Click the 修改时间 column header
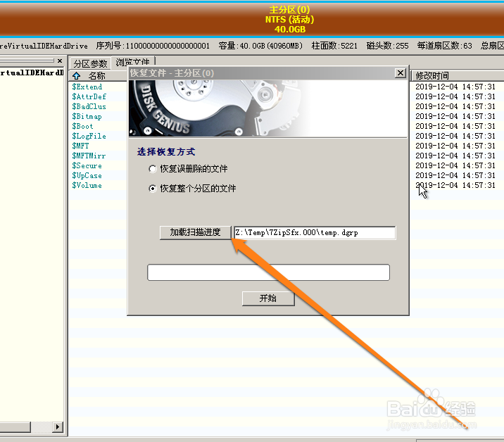The height and width of the screenshot is (442, 504). click(x=432, y=76)
